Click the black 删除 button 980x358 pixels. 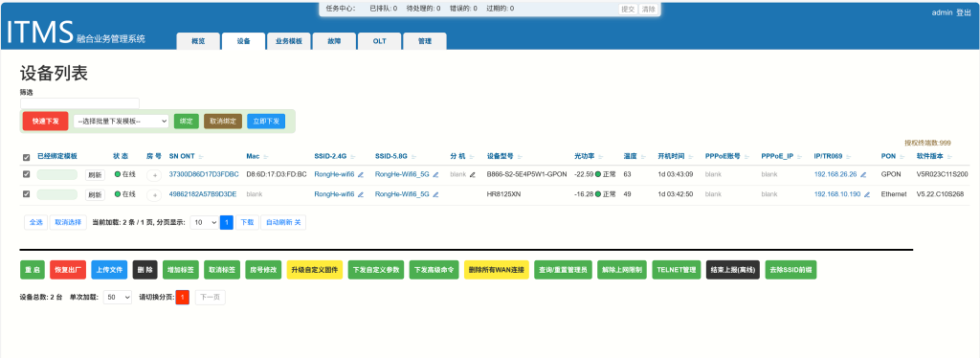click(x=145, y=270)
